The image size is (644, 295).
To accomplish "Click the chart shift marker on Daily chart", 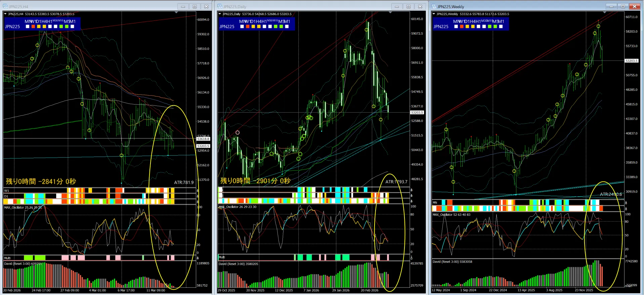I will tap(390, 12).
